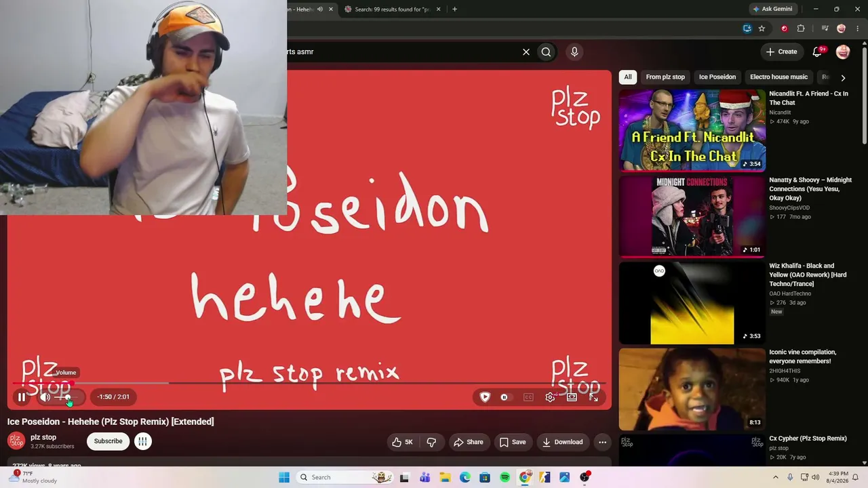Close the Hehehe YouTube tab
This screenshot has height=488, width=868.
point(331,9)
